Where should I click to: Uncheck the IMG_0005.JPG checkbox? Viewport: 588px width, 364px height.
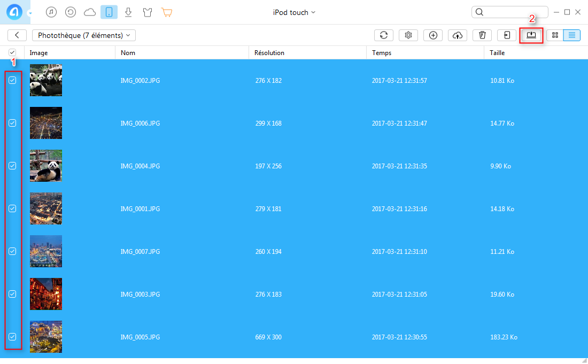pos(12,337)
